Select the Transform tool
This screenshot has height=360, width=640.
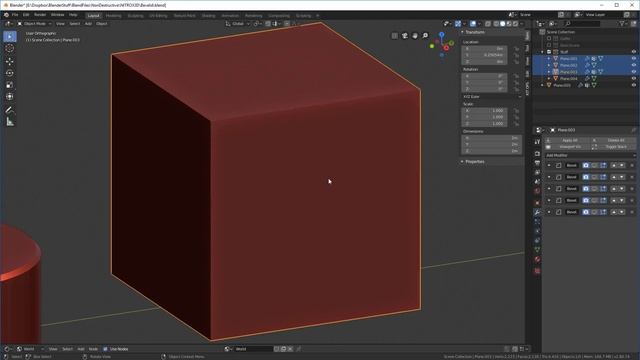[x=10, y=97]
